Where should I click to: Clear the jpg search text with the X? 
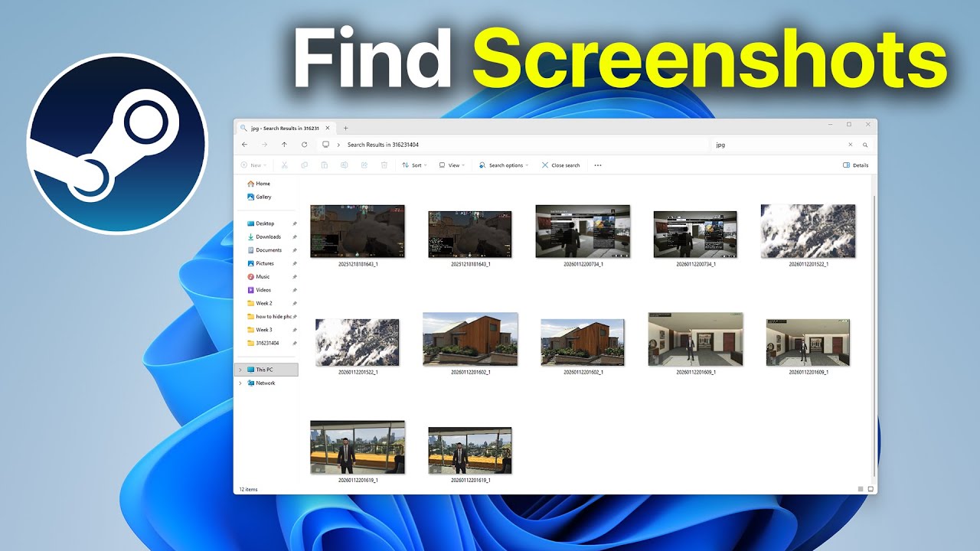click(850, 145)
